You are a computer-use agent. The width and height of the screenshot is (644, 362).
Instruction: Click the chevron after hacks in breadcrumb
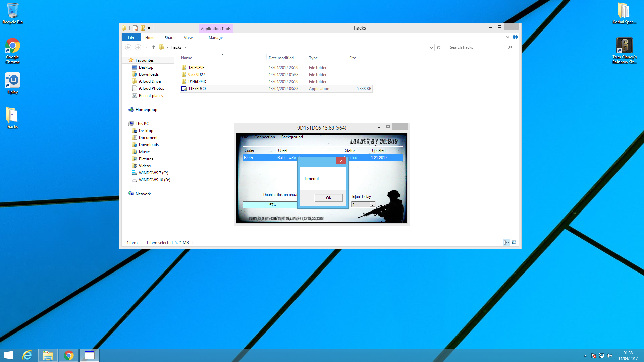(185, 47)
